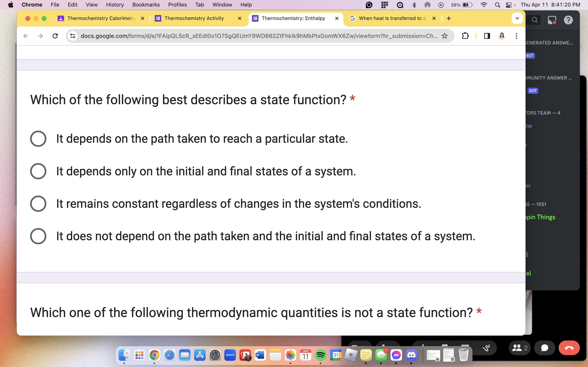Open the Chrome extensions puzzle icon
This screenshot has width=588, height=367.
tap(465, 36)
